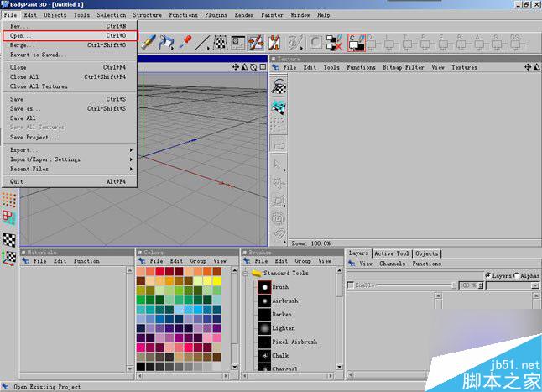Click Colors panel scroll down arrow
Image resolution: width=542 pixels, height=392 pixels.
pos(235,367)
